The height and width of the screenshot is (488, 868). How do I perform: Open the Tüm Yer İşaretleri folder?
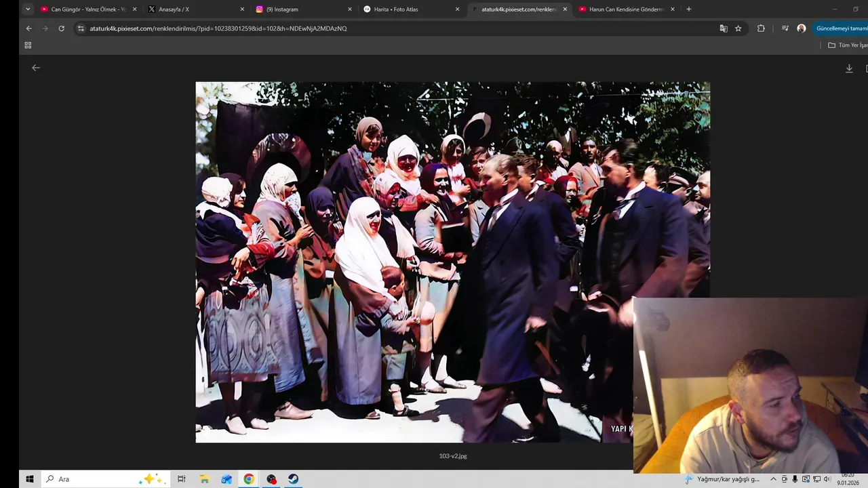(x=848, y=45)
